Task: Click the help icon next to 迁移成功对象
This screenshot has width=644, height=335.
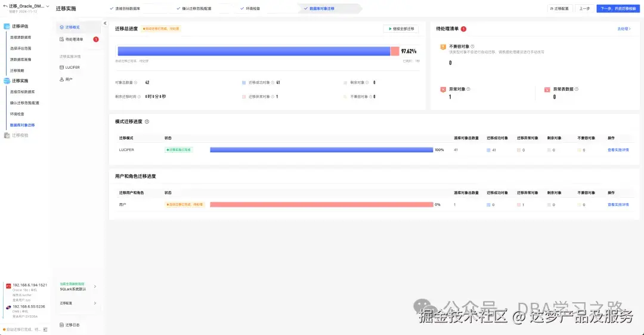Action: [273, 83]
